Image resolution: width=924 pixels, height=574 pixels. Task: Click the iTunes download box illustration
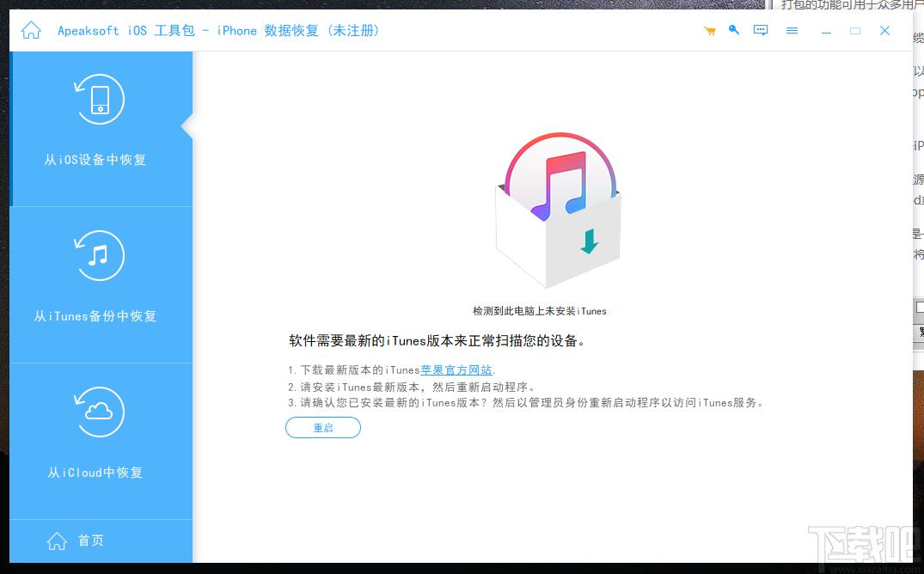(559, 211)
